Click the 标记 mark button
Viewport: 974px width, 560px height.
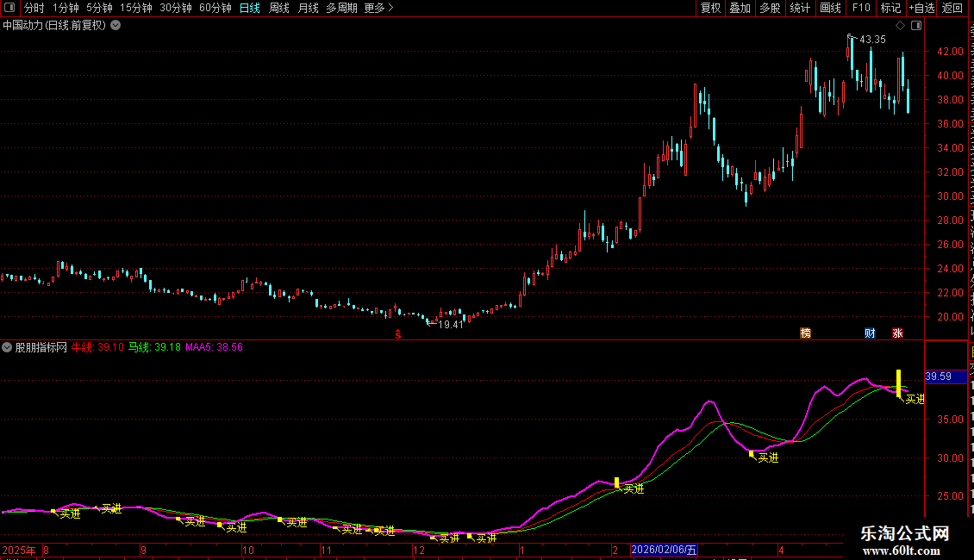[890, 8]
